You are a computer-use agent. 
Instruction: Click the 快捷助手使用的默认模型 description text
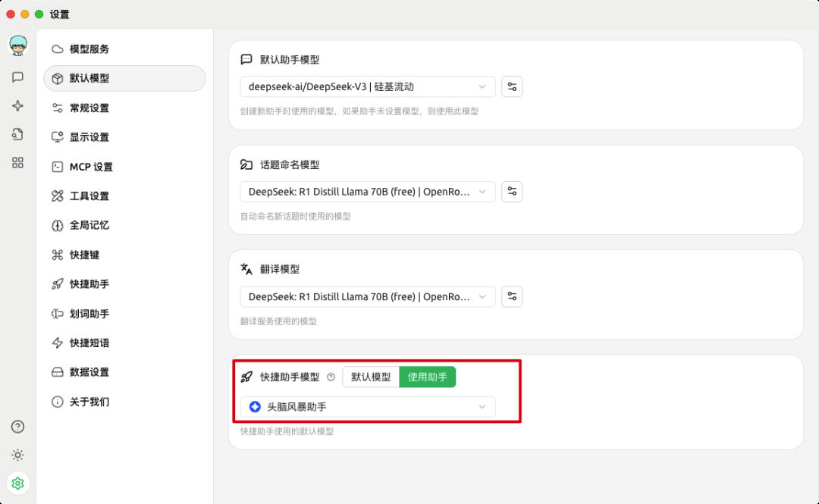click(x=287, y=431)
